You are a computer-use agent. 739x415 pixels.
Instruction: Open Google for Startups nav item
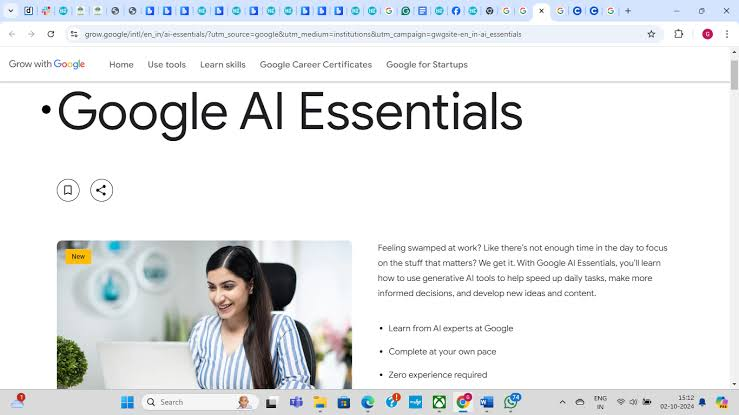tap(427, 65)
